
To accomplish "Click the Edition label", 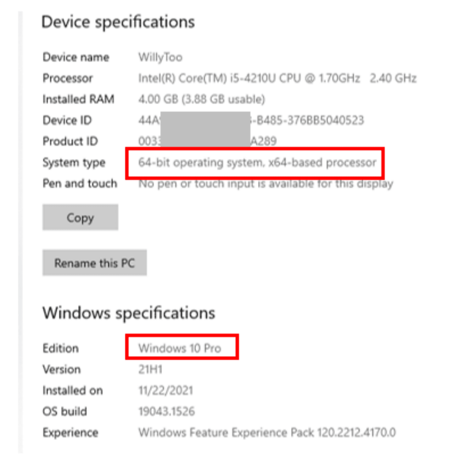I will point(61,348).
